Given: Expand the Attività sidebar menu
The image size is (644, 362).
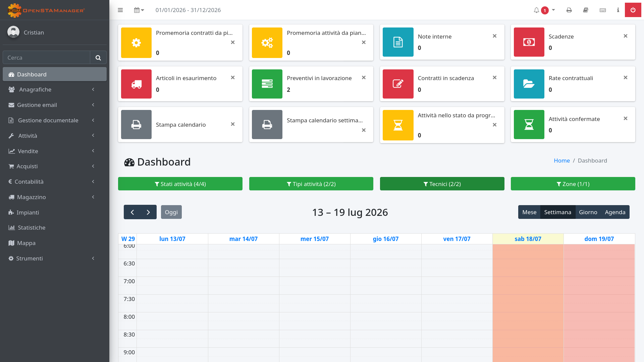Looking at the screenshot, I should pos(55,136).
